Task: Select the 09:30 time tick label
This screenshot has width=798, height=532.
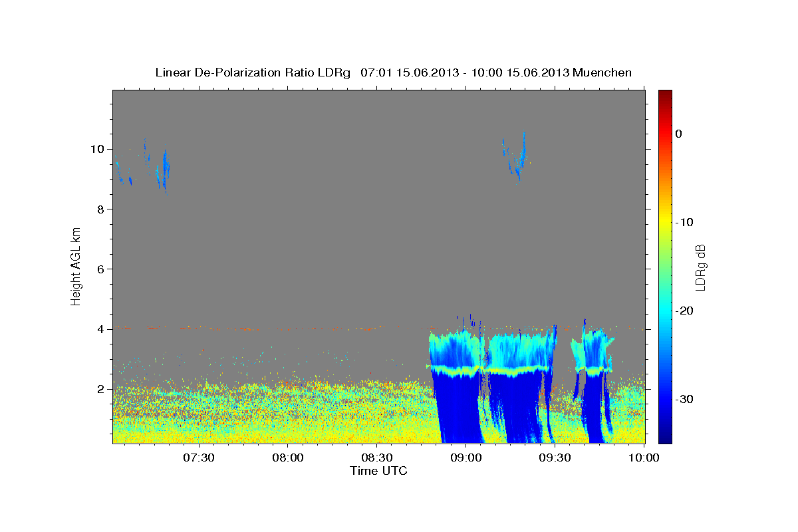Action: click(x=555, y=458)
